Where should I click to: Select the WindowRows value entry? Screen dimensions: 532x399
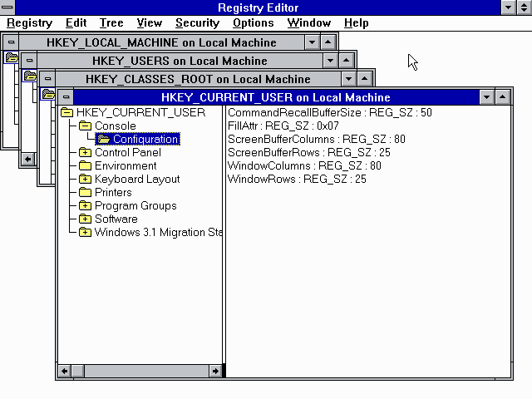point(297,179)
